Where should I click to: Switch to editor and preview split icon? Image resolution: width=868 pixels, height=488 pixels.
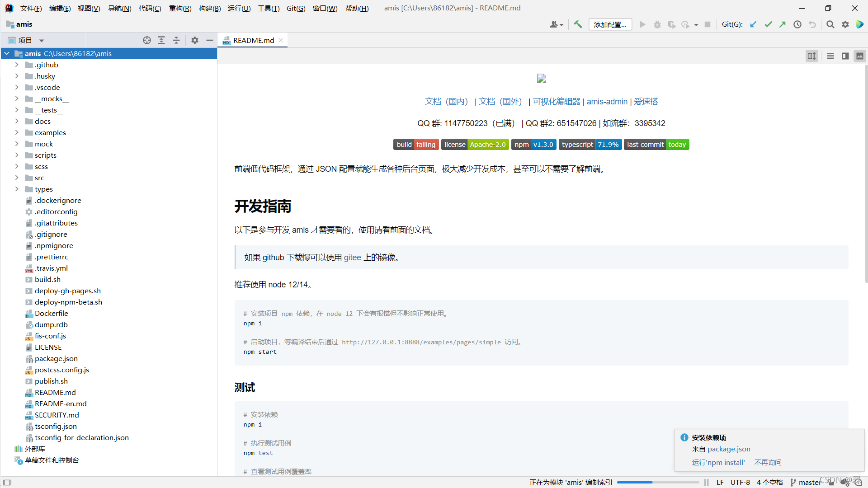[x=845, y=56]
